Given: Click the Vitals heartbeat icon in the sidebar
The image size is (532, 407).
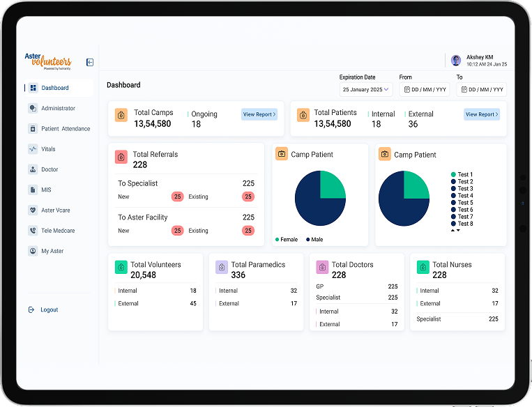Looking at the screenshot, I should (33, 149).
